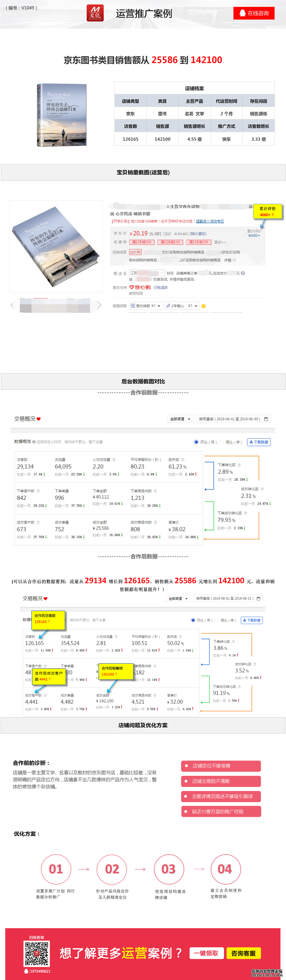
Task: Select 环比(月) radio in the August report
Action: [x=193, y=621]
